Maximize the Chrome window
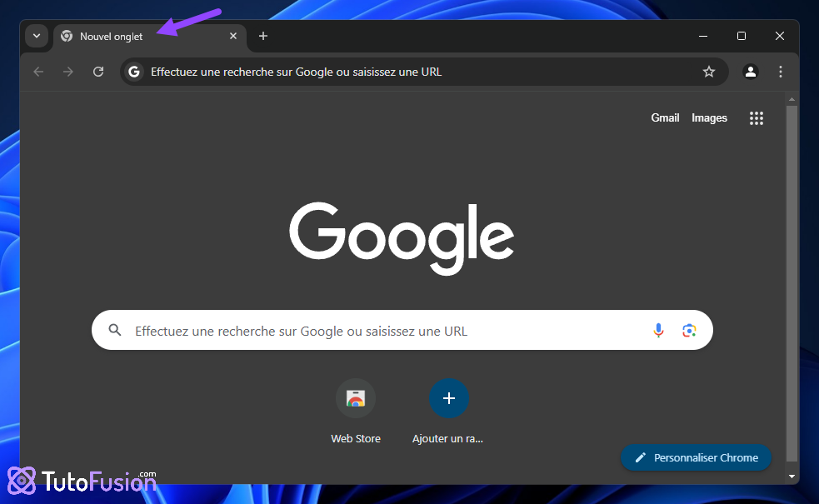The image size is (819, 504). point(742,36)
